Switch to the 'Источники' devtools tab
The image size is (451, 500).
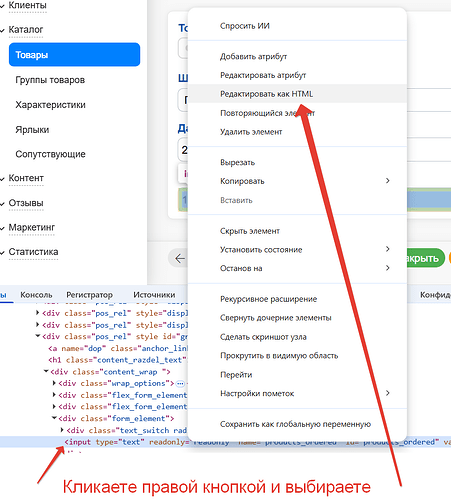tap(154, 295)
